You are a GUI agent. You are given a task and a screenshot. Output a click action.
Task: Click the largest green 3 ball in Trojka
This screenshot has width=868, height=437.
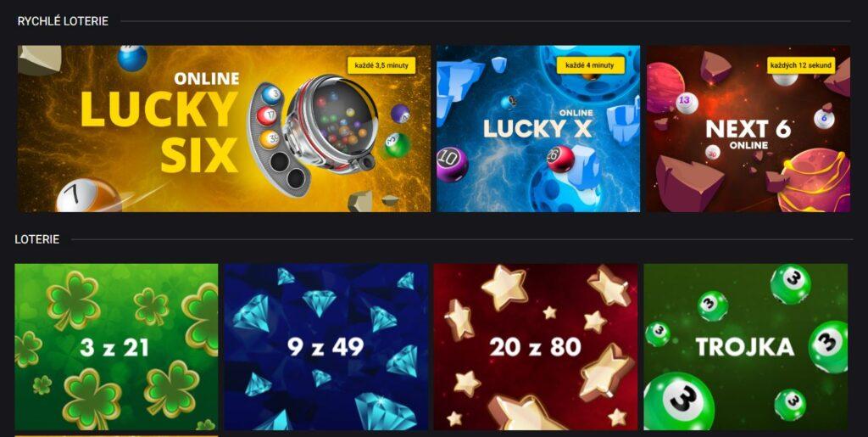[x=678, y=402]
